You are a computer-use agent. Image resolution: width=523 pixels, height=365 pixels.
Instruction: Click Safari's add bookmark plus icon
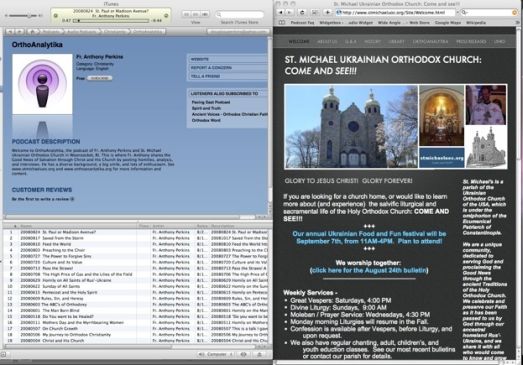[x=328, y=12]
